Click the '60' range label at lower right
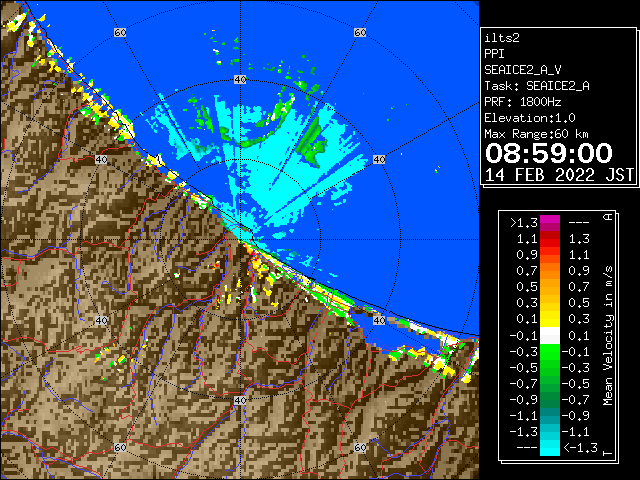Image resolution: width=640 pixels, height=480 pixels. pos(360,448)
